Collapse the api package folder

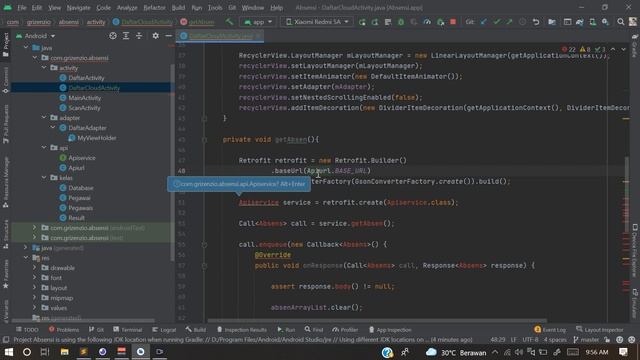(x=44, y=148)
